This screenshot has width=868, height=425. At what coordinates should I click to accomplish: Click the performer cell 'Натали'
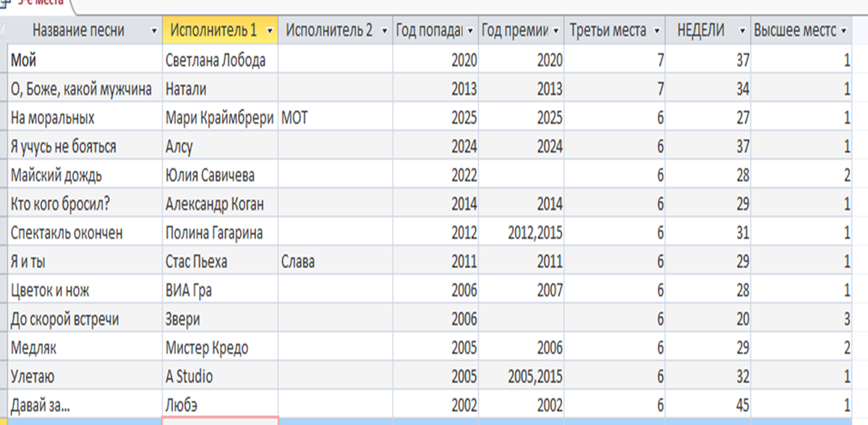point(221,89)
